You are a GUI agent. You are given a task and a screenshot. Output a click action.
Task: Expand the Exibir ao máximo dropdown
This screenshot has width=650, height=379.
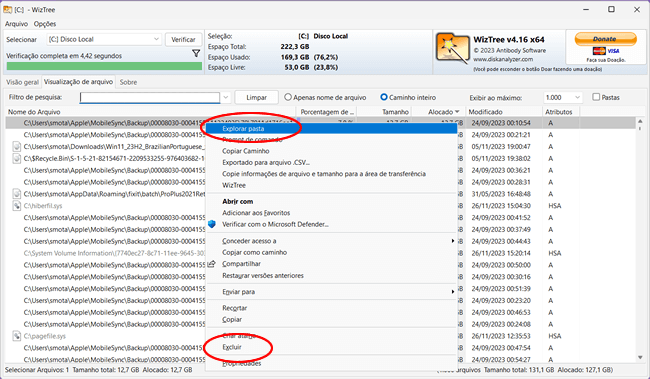coord(563,97)
